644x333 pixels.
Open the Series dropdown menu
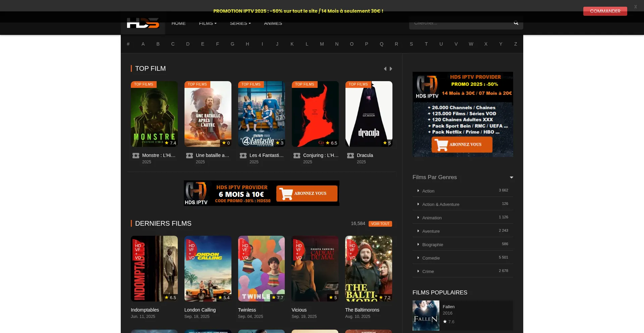click(240, 23)
